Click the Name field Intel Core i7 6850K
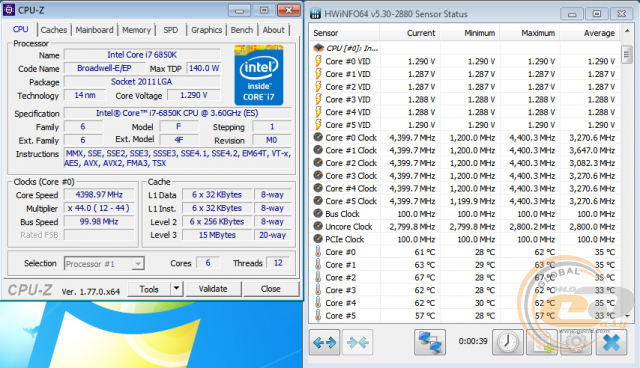The height and width of the screenshot is (368, 640). [x=142, y=55]
